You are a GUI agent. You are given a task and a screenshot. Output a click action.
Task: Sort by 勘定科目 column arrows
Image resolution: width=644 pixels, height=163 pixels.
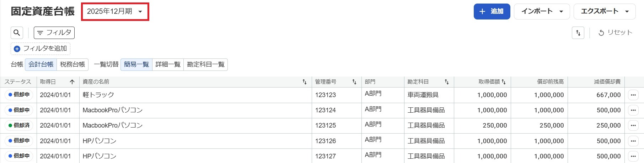(446, 82)
